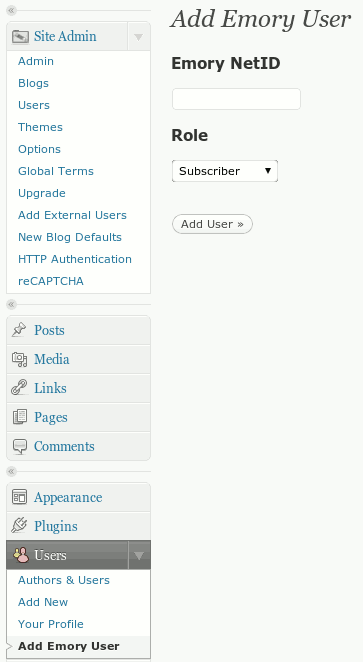Open Authors & Users submenu link

pyautogui.click(x=64, y=580)
